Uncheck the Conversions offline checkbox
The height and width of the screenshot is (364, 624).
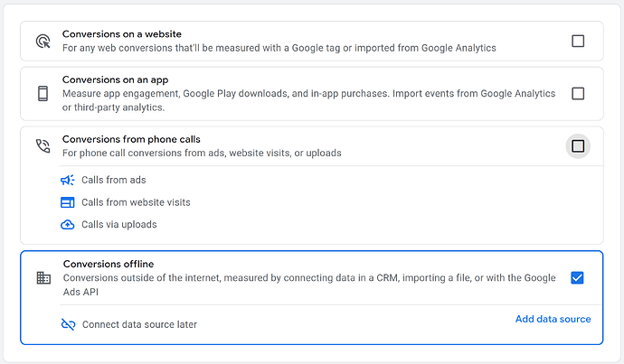(578, 277)
